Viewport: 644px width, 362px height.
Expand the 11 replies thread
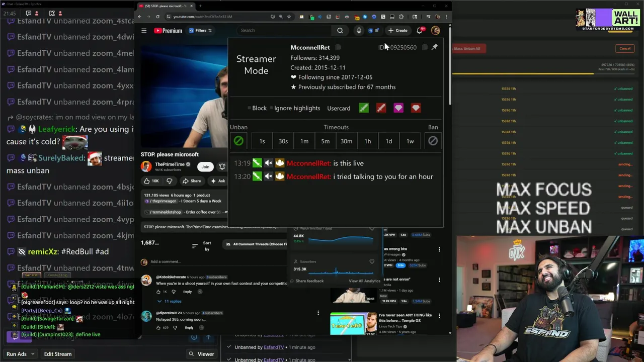click(169, 301)
